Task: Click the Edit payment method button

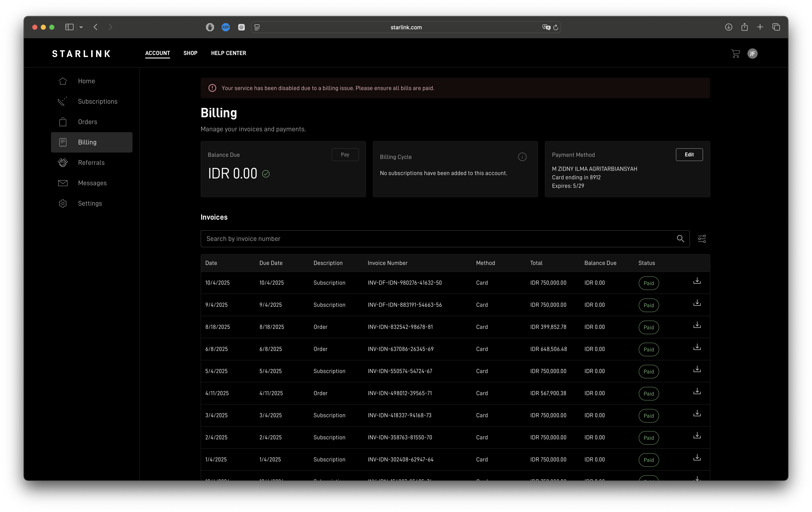Action: (x=689, y=154)
